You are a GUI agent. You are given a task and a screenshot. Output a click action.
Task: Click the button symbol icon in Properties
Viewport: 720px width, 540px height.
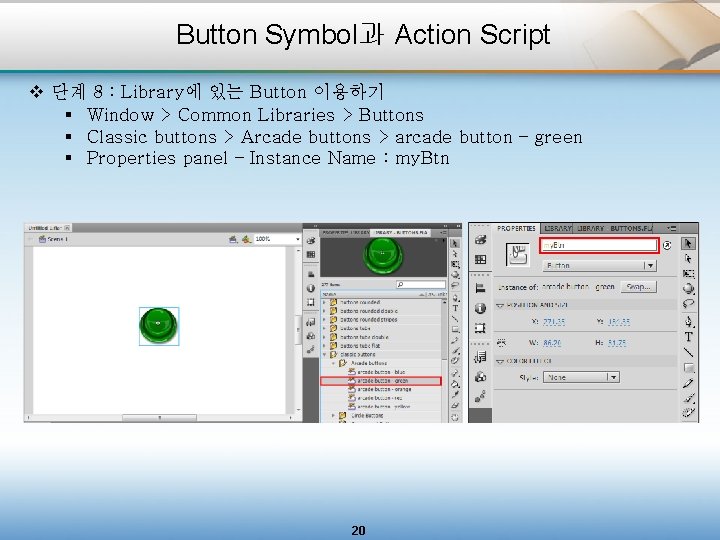(x=518, y=255)
